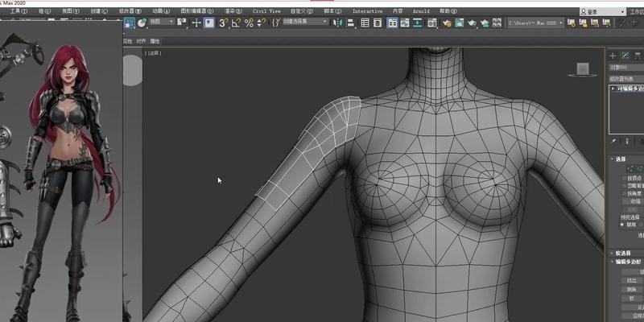Click the rectangular selection region tool
This screenshot has width=644, height=322.
coord(130,23)
